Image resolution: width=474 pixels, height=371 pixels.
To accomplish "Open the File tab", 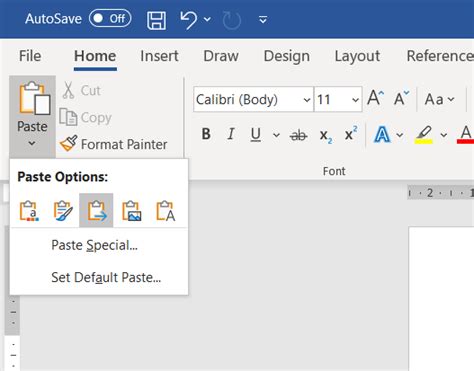I will pos(30,56).
